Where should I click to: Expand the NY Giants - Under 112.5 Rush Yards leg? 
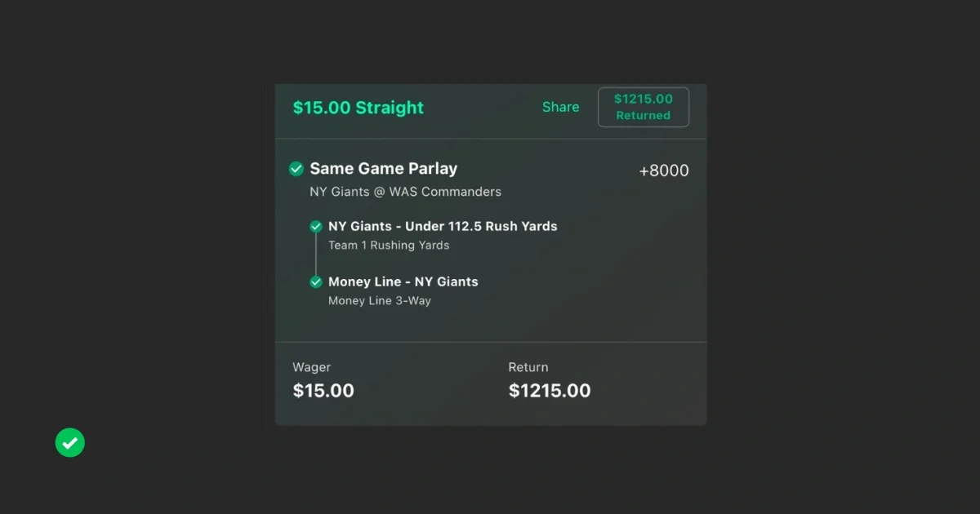(443, 226)
